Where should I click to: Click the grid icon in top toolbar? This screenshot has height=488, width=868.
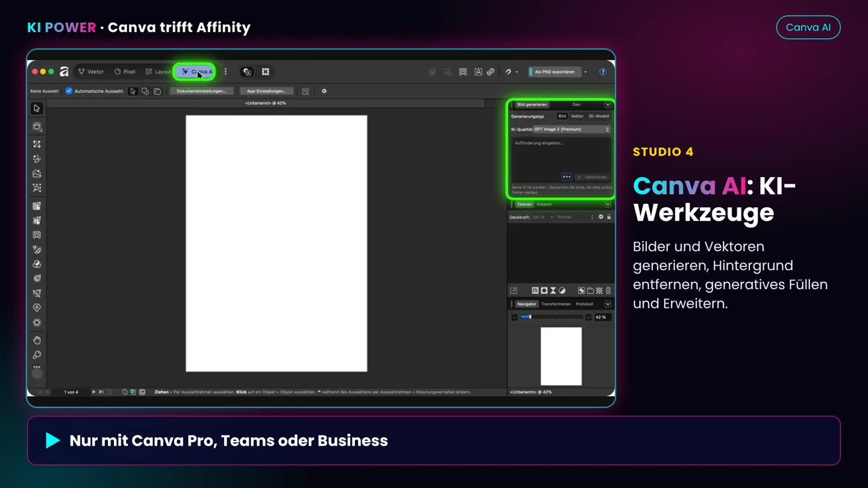point(265,72)
